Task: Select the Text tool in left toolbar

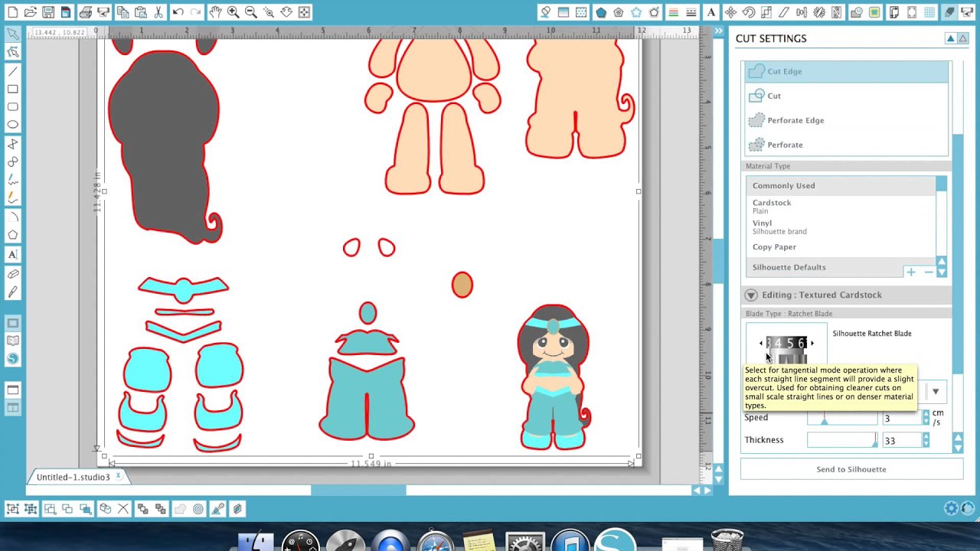Action: click(x=13, y=254)
